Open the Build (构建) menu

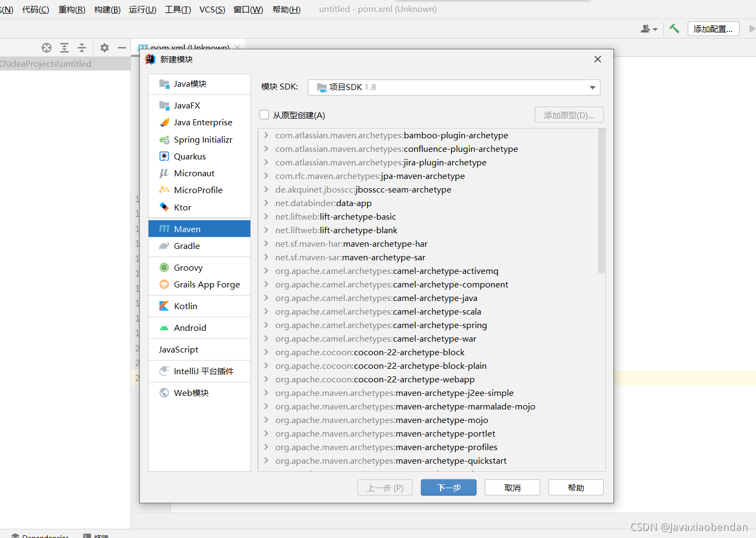tap(107, 9)
